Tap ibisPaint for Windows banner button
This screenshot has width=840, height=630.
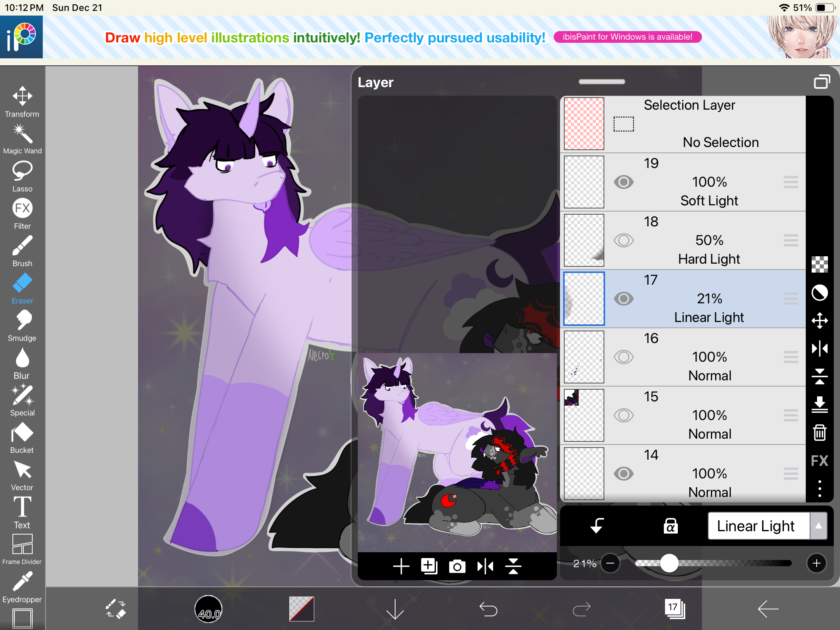point(627,37)
